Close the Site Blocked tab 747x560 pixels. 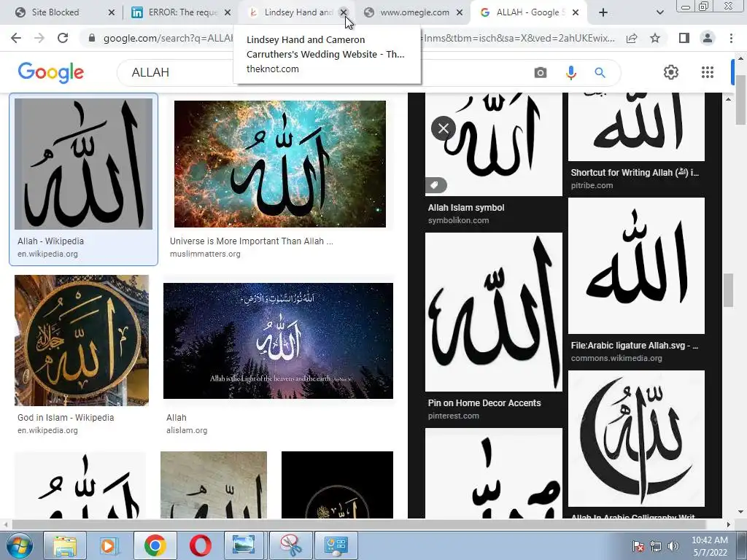tap(112, 12)
